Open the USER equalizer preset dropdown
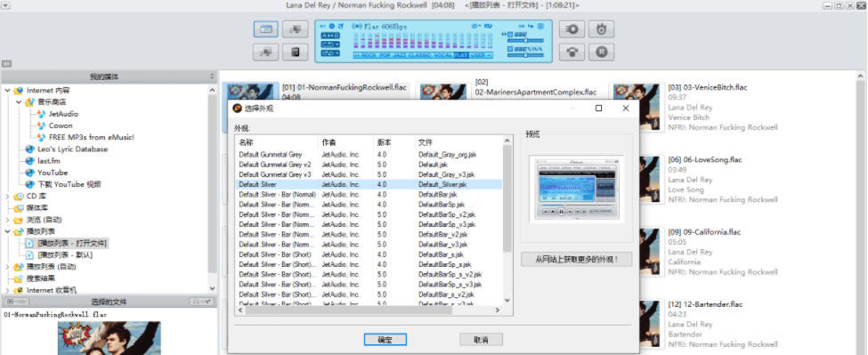The width and height of the screenshot is (868, 355). [x=481, y=55]
